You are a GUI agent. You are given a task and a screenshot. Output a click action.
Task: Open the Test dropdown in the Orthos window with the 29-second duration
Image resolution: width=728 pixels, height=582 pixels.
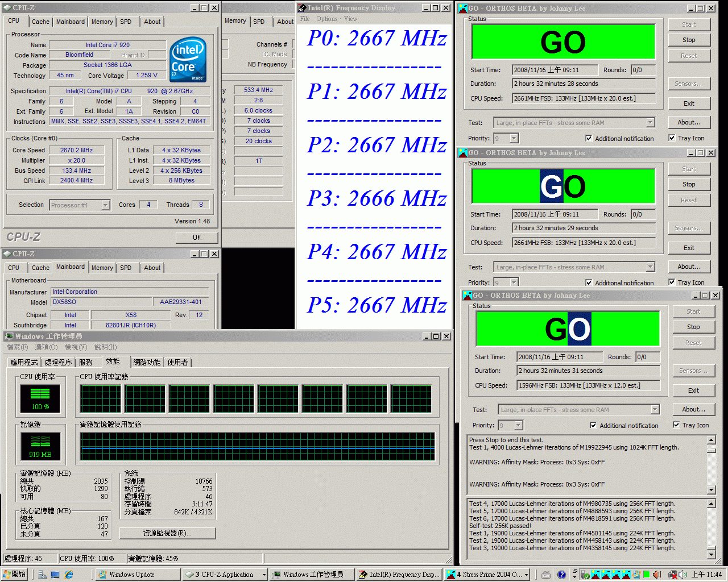tap(651, 267)
